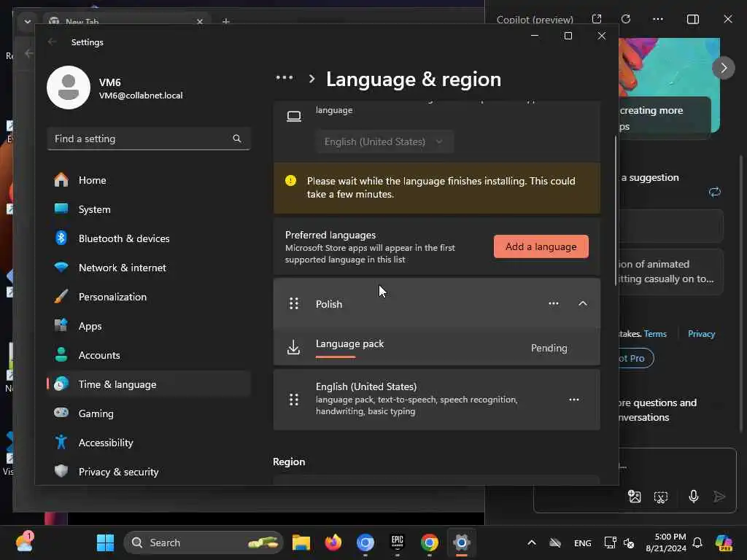Viewport: 747px width, 560px height.
Task: Go back using the Settings back arrow
Action: pyautogui.click(x=53, y=42)
